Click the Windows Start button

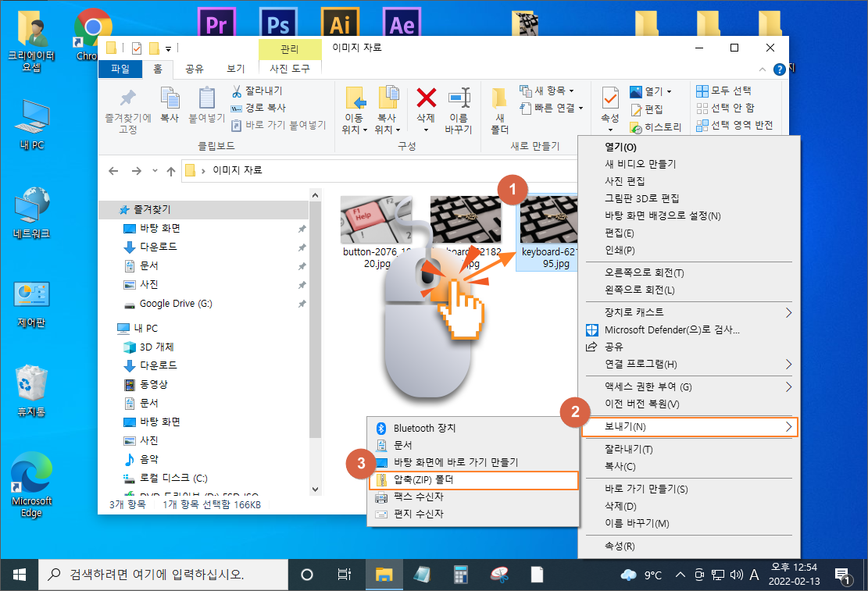point(20,575)
